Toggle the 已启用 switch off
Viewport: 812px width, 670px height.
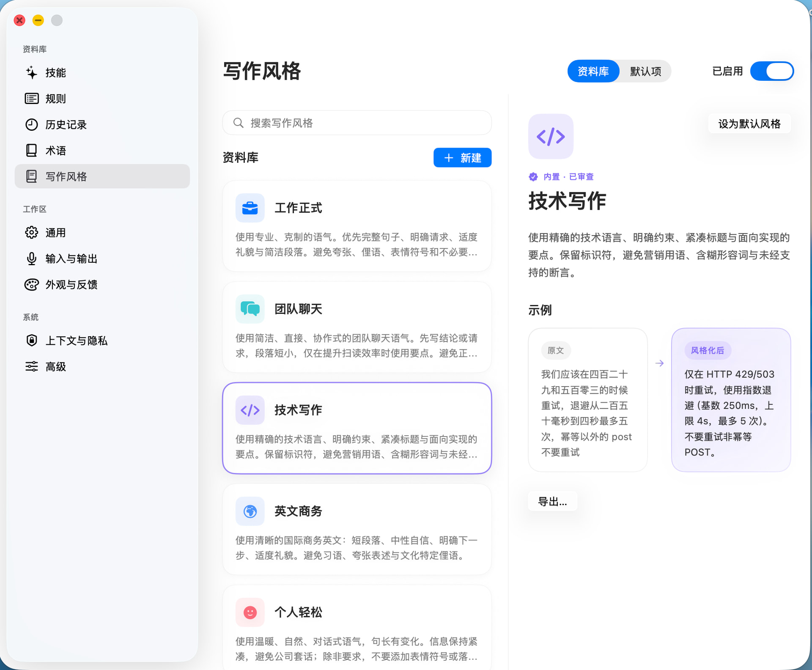(772, 71)
